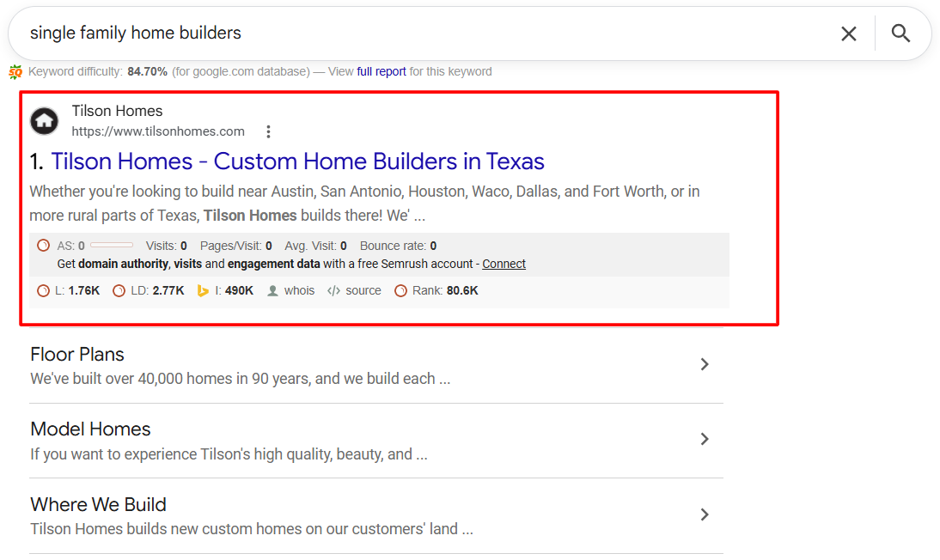Click the https://www.tilsonhomes.com URL text
Screen dimensions: 940x560
tap(158, 131)
